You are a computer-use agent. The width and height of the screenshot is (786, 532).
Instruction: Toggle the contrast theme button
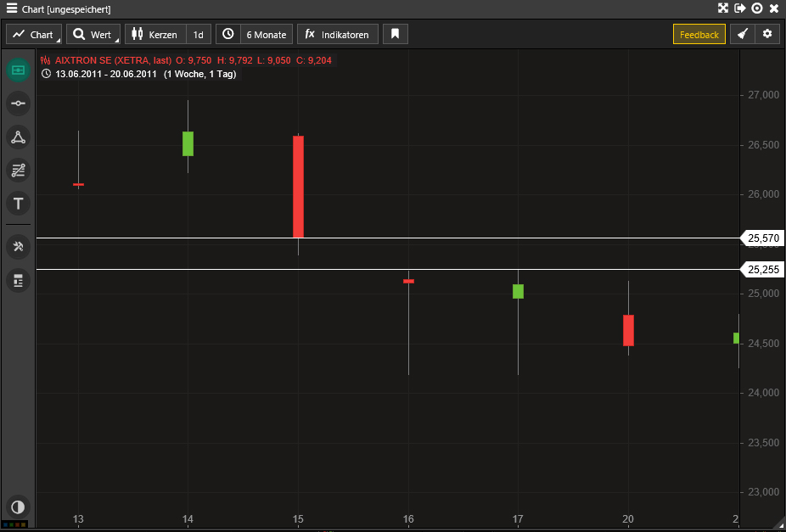coord(18,507)
